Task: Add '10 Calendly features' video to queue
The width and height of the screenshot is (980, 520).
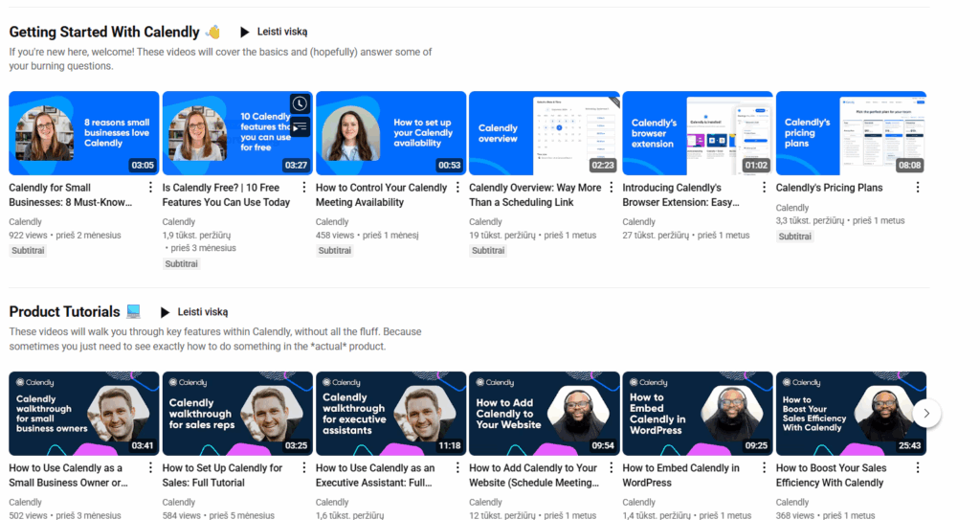Action: (300, 126)
